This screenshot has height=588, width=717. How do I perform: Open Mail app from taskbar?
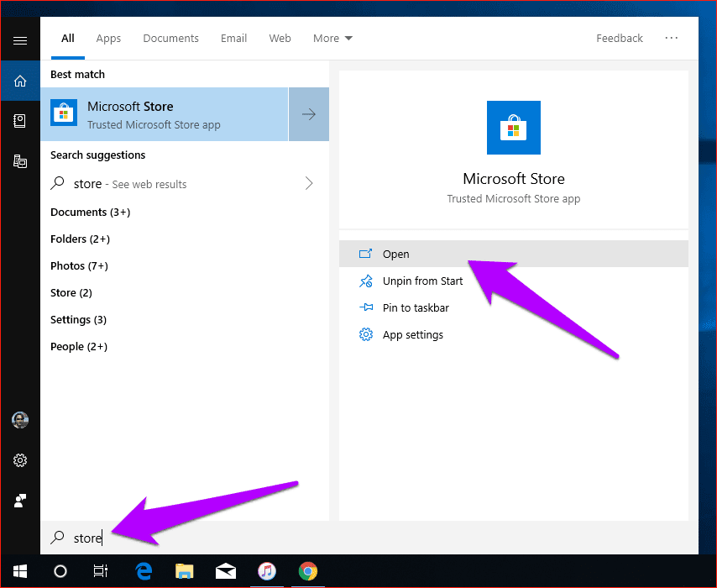click(226, 571)
